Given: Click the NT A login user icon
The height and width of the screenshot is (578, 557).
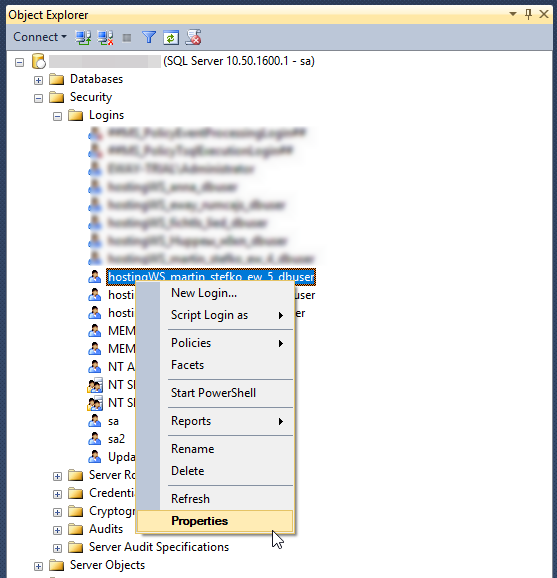Looking at the screenshot, I should pyautogui.click(x=95, y=367).
